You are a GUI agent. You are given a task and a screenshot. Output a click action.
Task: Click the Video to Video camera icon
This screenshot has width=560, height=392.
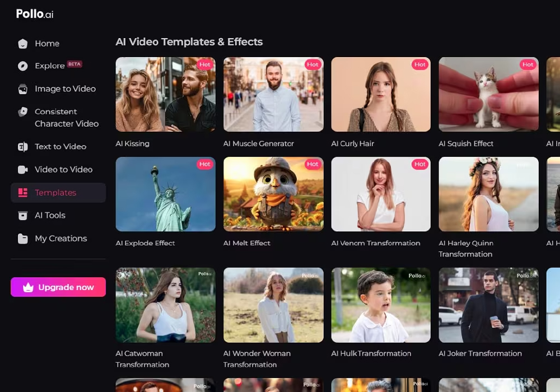22,170
